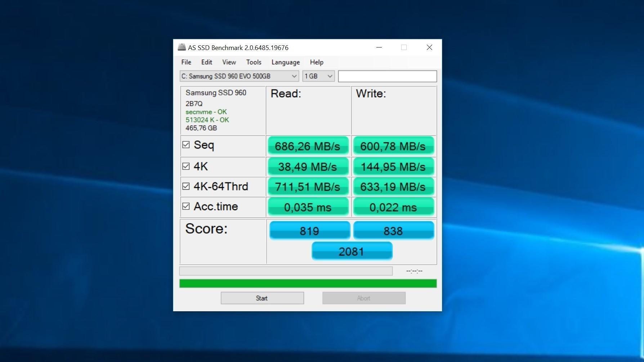Click the Write: column header
Image resolution: width=644 pixels, height=362 pixels.
[x=371, y=94]
